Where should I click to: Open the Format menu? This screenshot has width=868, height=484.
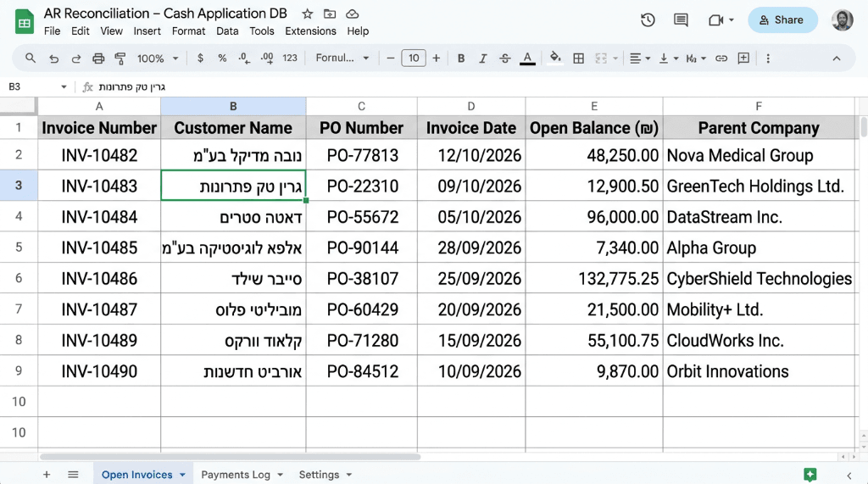(188, 31)
